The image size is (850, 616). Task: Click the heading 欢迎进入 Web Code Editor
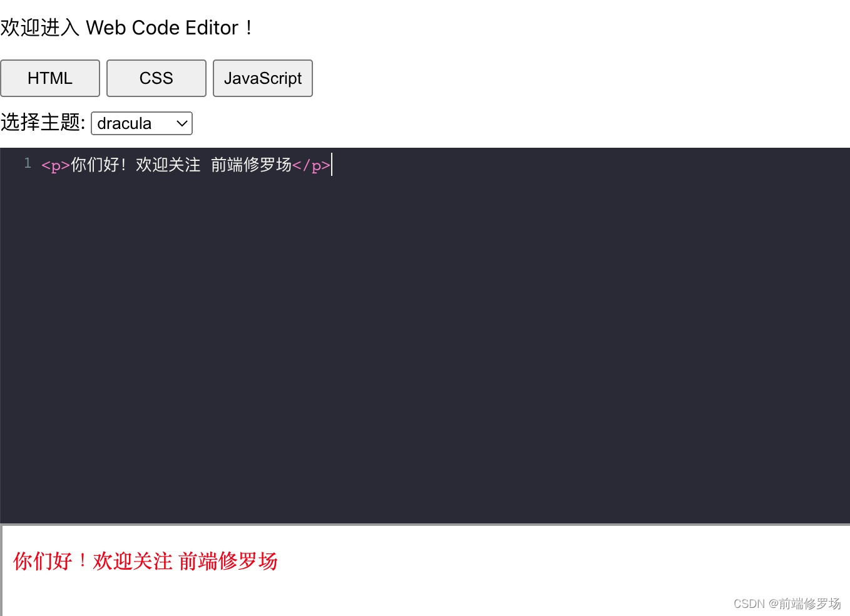126,28
